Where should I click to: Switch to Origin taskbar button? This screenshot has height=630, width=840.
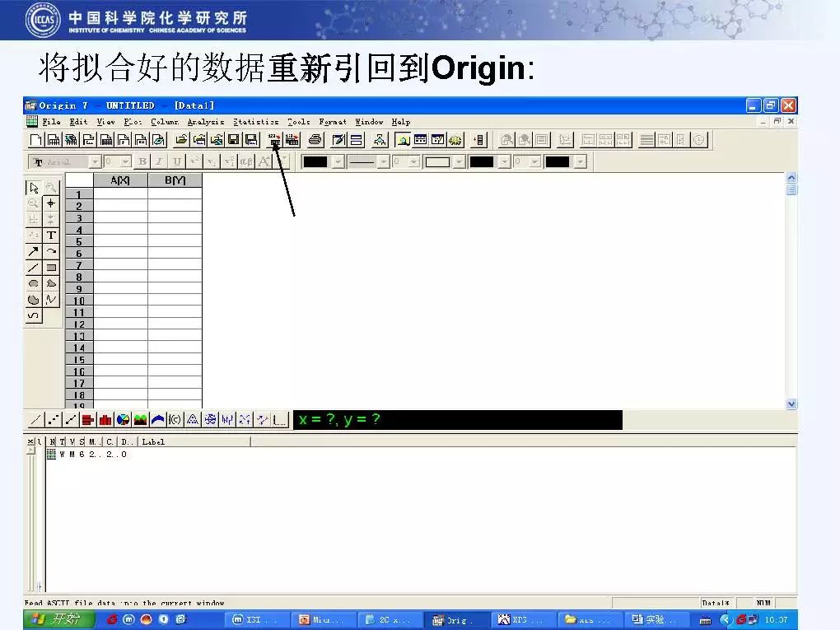point(456,620)
